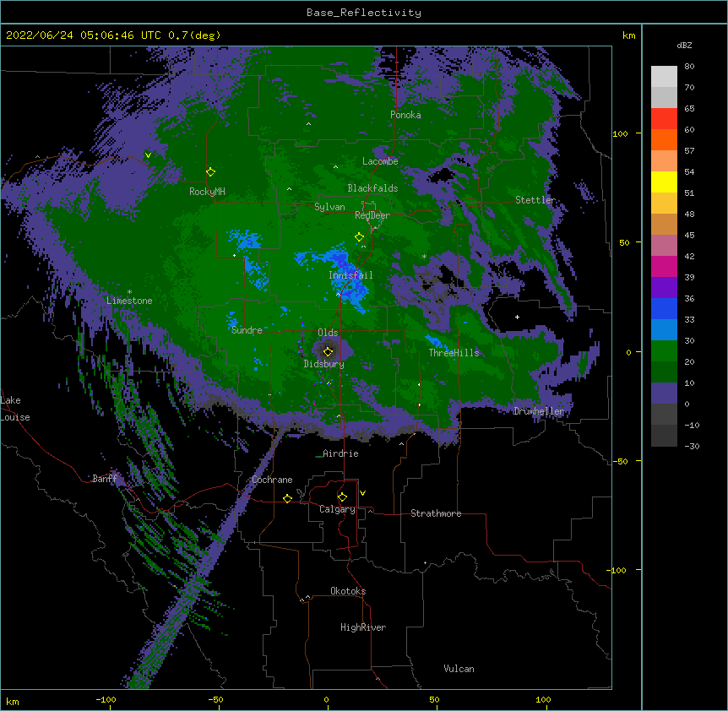
Task: Click the Olds city label
Action: point(328,333)
